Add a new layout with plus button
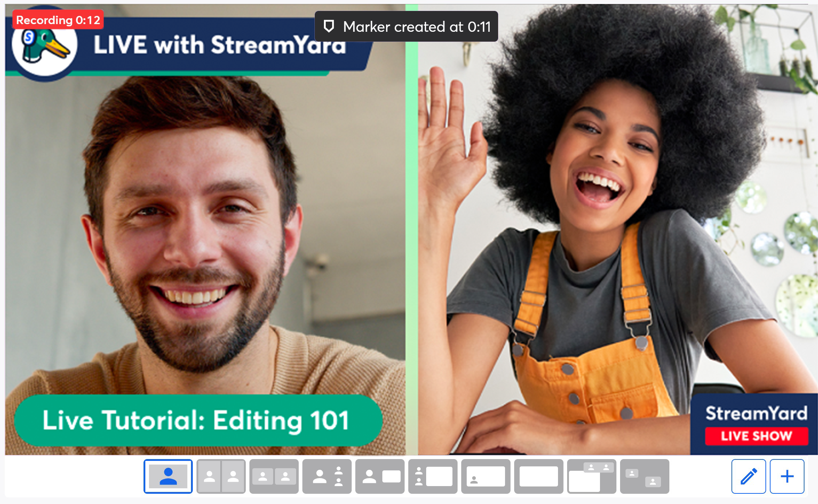818x504 pixels. click(x=787, y=476)
